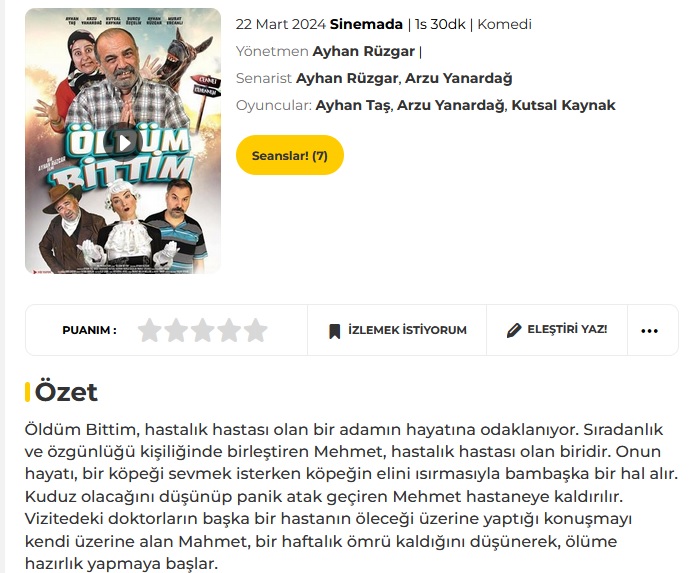
Task: Click the pencil icon for Eleştiri Yaz
Action: click(514, 330)
